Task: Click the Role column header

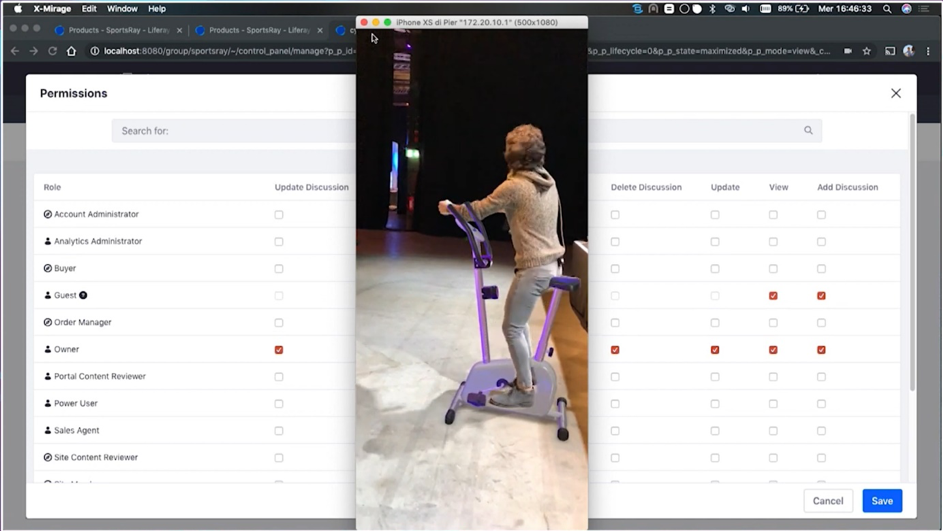Action: (52, 187)
